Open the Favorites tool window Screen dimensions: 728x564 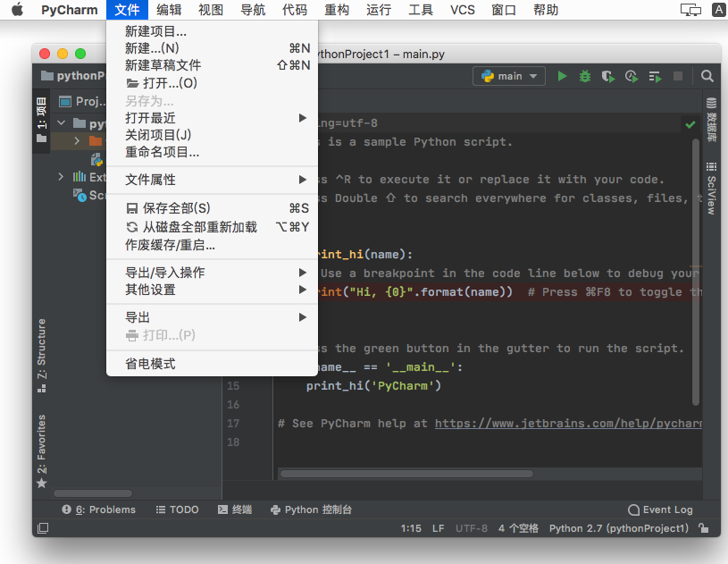pyautogui.click(x=42, y=451)
